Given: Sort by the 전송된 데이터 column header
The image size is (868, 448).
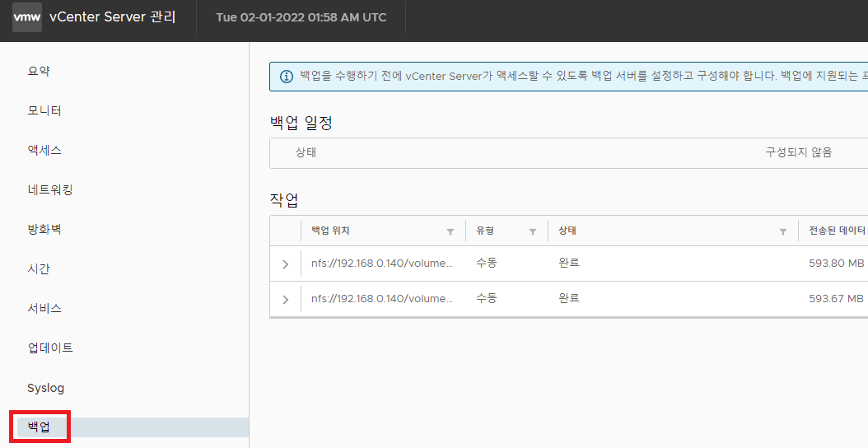Looking at the screenshot, I should (837, 231).
